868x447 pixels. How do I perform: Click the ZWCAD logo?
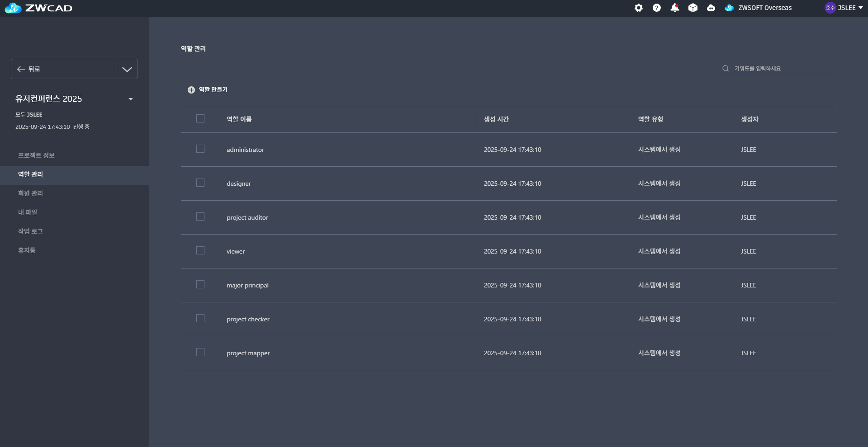pyautogui.click(x=38, y=8)
